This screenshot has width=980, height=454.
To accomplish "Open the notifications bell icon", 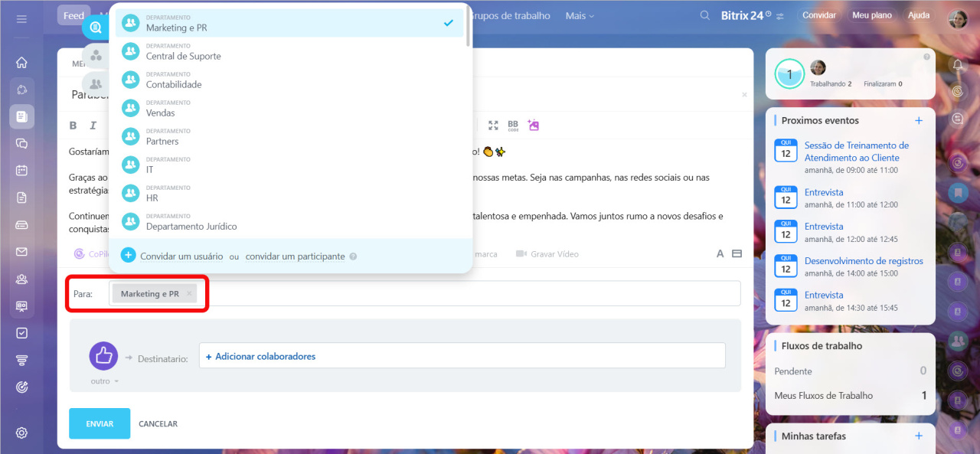I will (957, 64).
